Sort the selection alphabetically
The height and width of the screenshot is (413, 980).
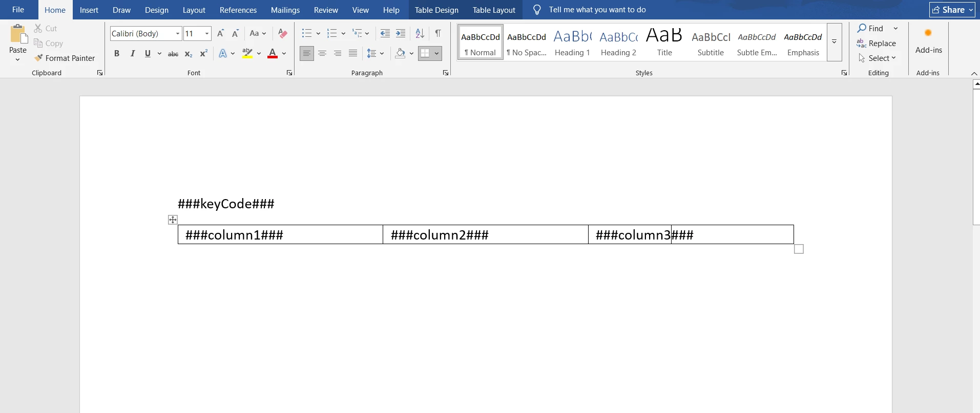pos(420,34)
